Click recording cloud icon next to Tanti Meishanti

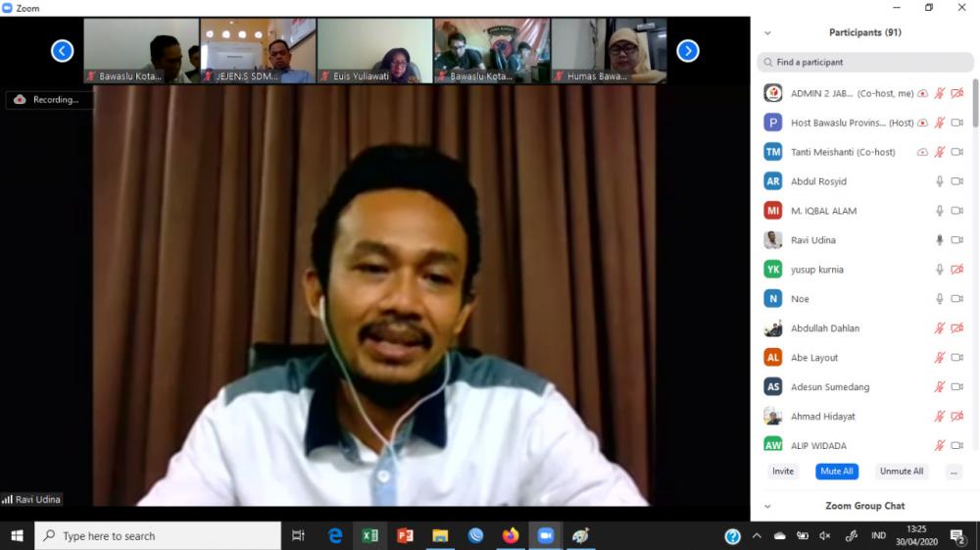point(922,152)
